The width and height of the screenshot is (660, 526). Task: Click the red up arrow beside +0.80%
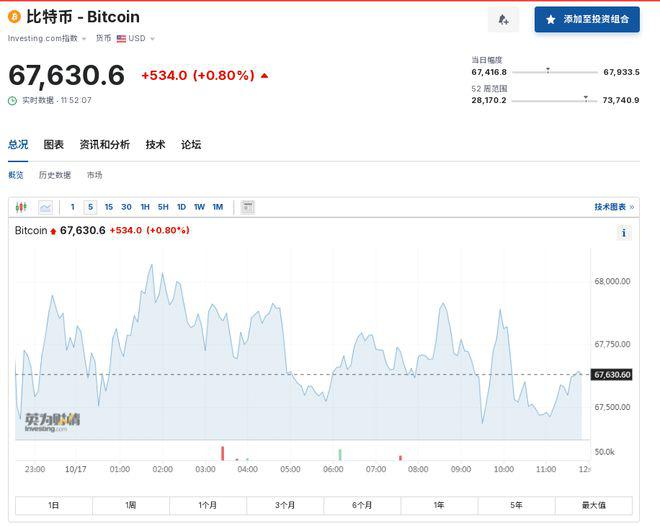coord(264,76)
